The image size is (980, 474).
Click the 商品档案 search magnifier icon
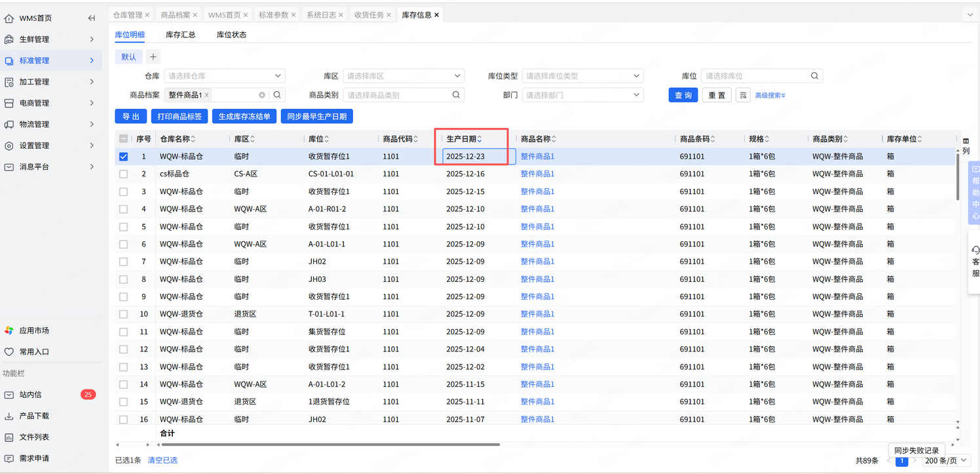click(x=278, y=95)
